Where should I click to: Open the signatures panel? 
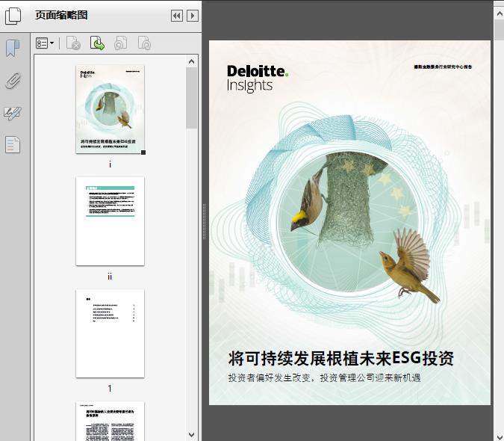click(x=13, y=113)
